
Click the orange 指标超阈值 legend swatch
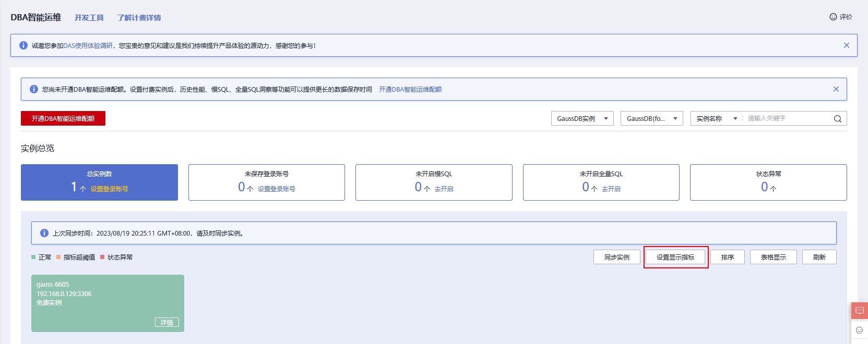[58, 257]
